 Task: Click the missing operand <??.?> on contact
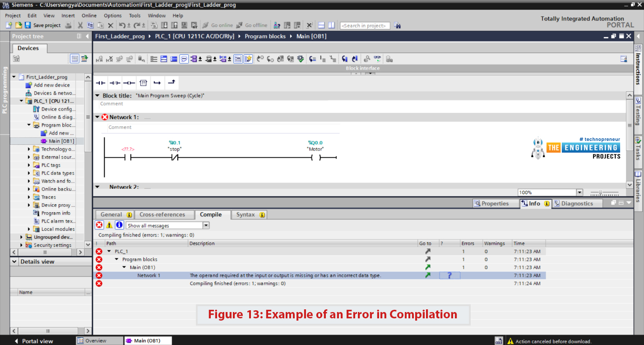click(128, 149)
